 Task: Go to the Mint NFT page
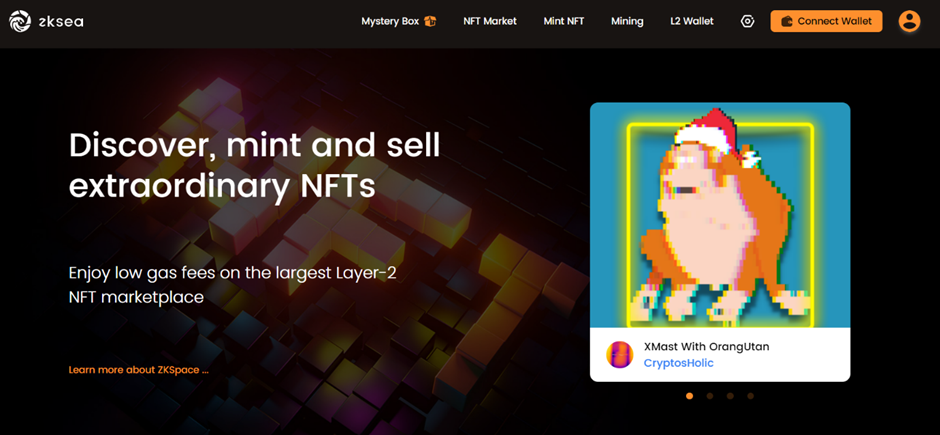pos(564,21)
